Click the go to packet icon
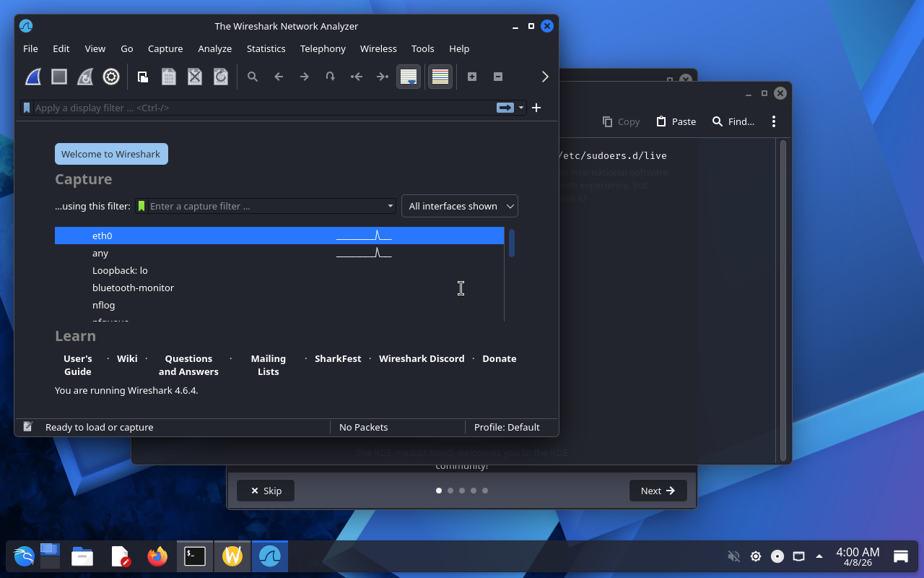Viewport: 924px width, 578px height. (330, 77)
